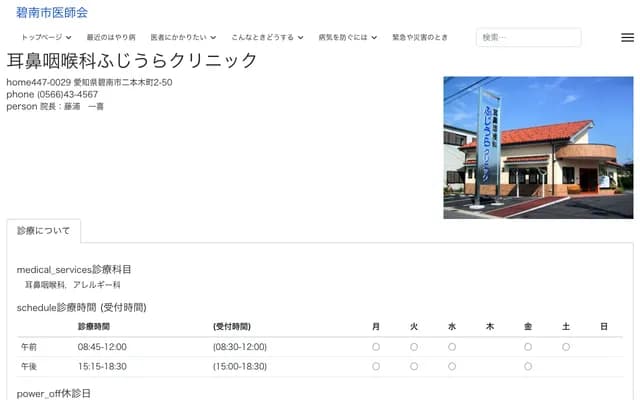Click the 午前 Friday circle mark
Image resolution: width=640 pixels, height=400 pixels.
(x=528, y=347)
